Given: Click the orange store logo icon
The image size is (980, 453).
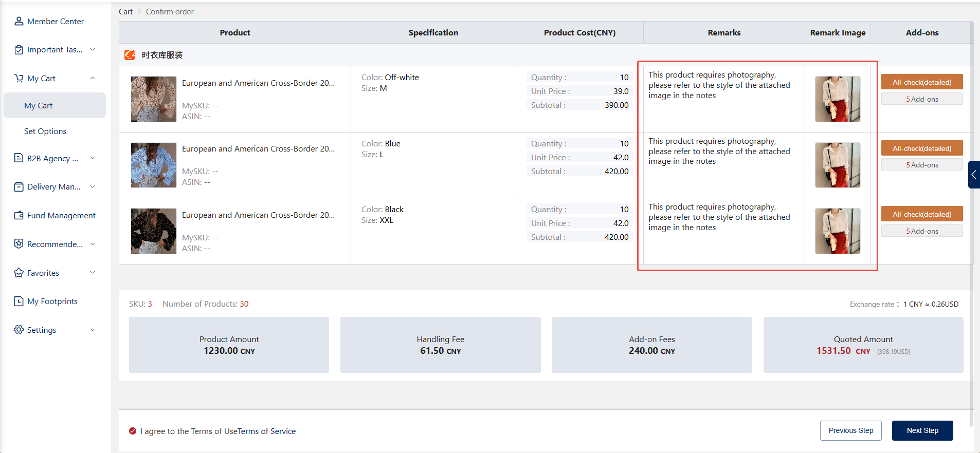Looking at the screenshot, I should [x=130, y=55].
